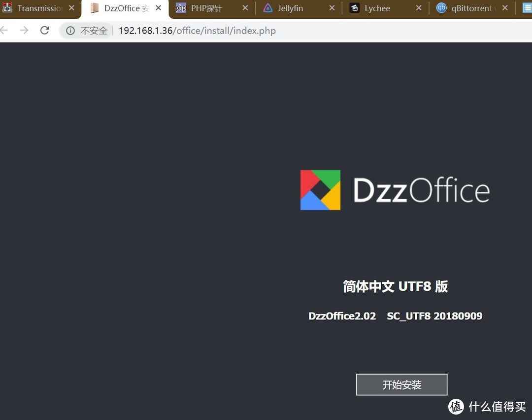Close the Lychee tab
The image size is (532, 420).
(x=419, y=8)
